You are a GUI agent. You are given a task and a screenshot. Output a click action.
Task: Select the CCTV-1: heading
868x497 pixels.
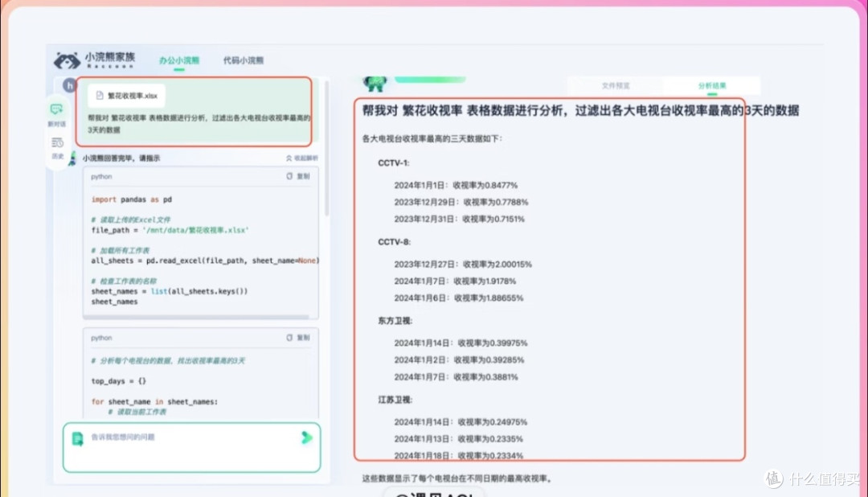tap(394, 163)
